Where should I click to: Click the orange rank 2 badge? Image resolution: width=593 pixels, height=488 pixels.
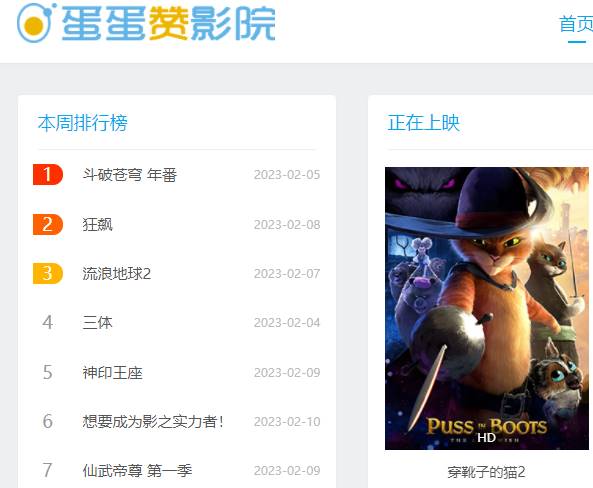pos(48,224)
